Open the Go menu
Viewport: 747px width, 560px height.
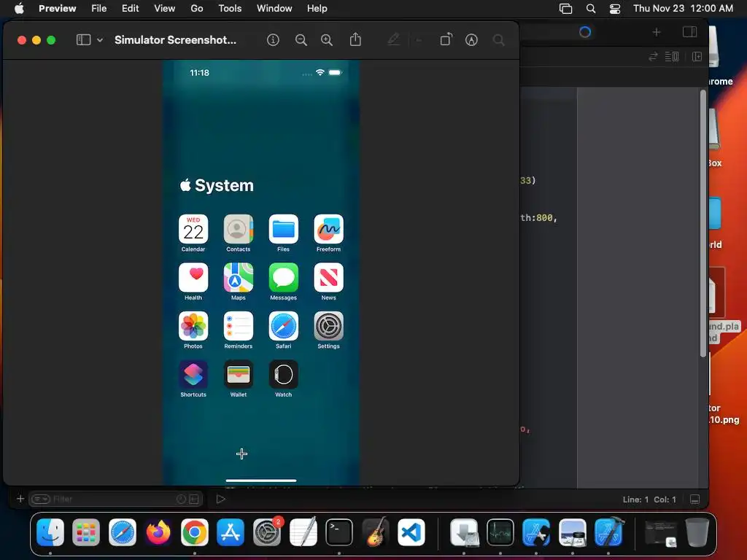[197, 8]
